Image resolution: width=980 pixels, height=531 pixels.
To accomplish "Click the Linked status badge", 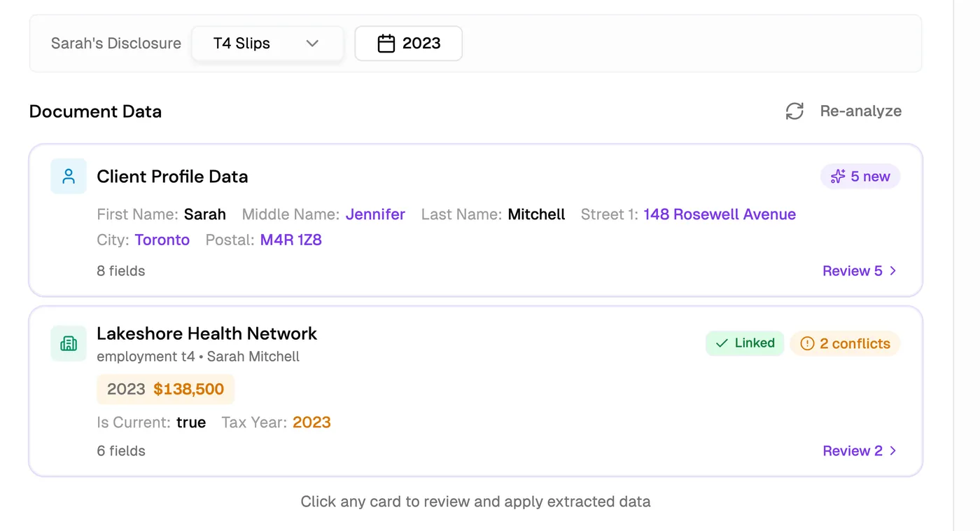I will coord(745,343).
